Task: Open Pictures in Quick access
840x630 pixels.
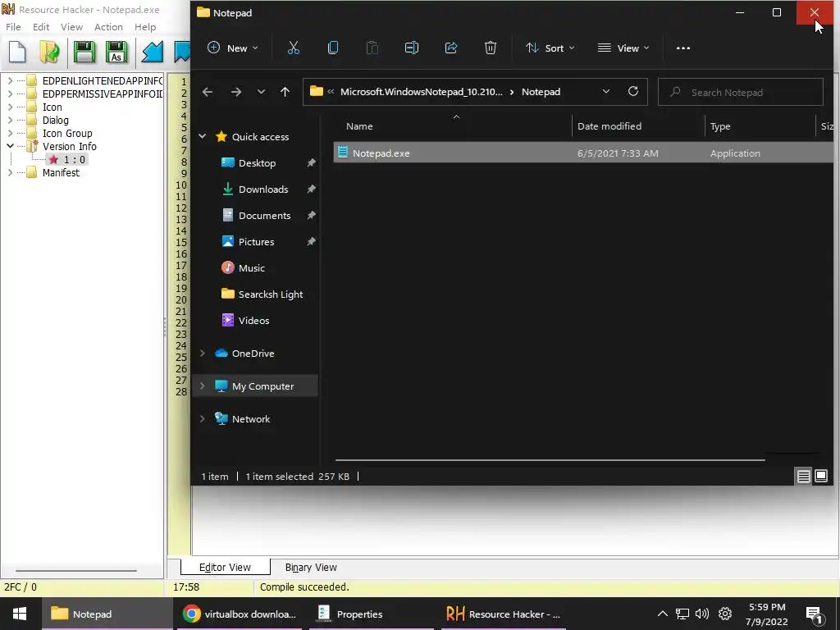Action: coord(256,242)
